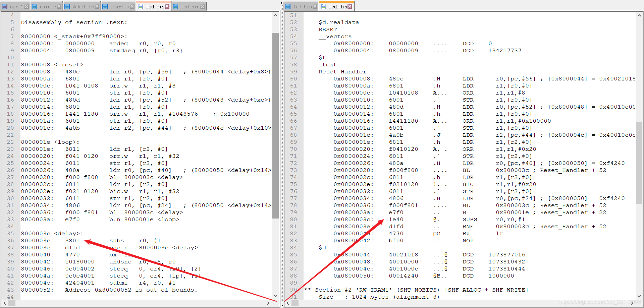Click the right arrow of left pane's horizontal scrollbar
The image size is (644, 308).
coord(268,303)
